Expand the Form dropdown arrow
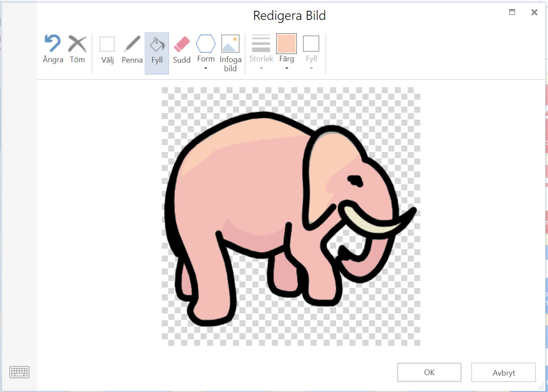The image size is (548, 392). 206,68
